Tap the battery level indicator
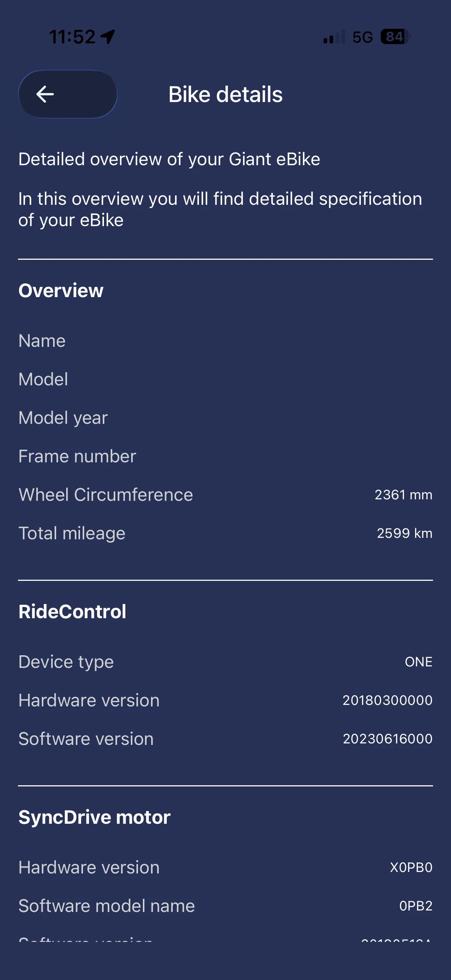 [395, 37]
